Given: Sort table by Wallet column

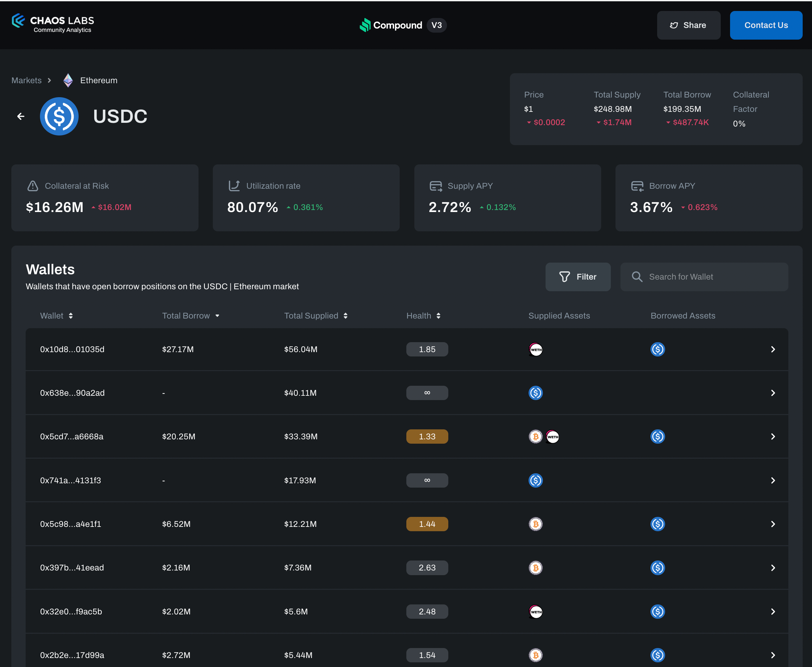Looking at the screenshot, I should click(x=71, y=316).
